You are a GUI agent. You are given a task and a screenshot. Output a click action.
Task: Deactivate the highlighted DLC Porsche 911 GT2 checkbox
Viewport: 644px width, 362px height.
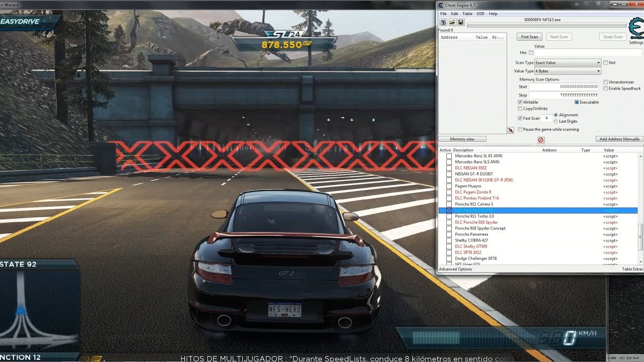point(449,210)
